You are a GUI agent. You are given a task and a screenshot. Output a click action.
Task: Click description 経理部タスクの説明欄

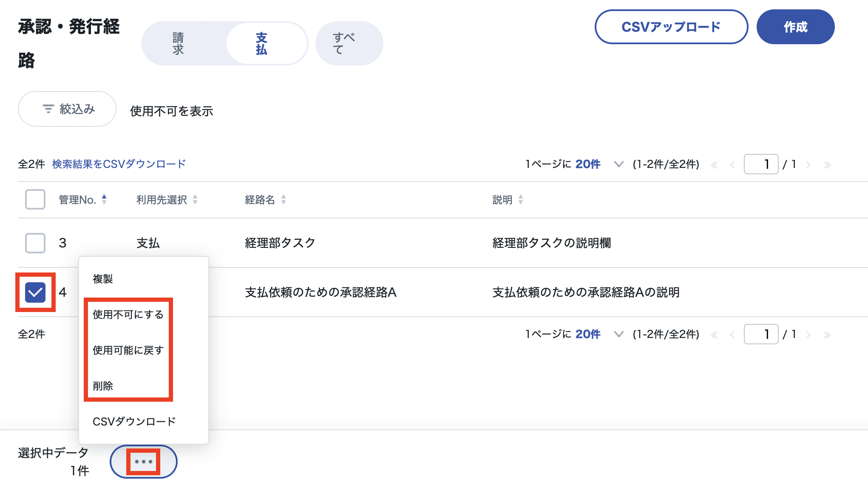coord(552,243)
